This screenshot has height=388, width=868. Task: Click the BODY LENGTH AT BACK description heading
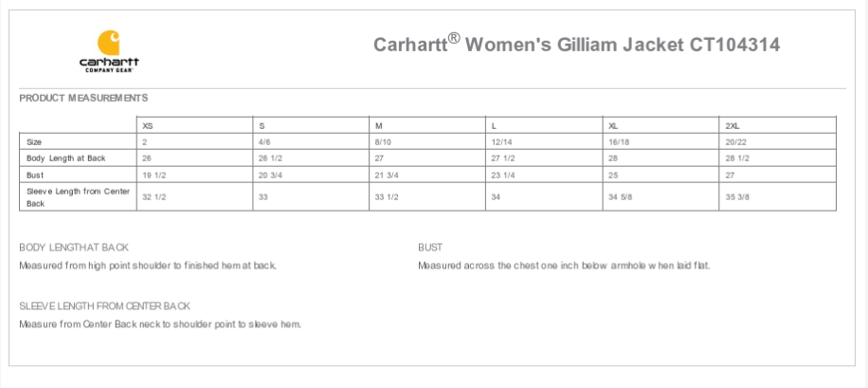tap(74, 248)
